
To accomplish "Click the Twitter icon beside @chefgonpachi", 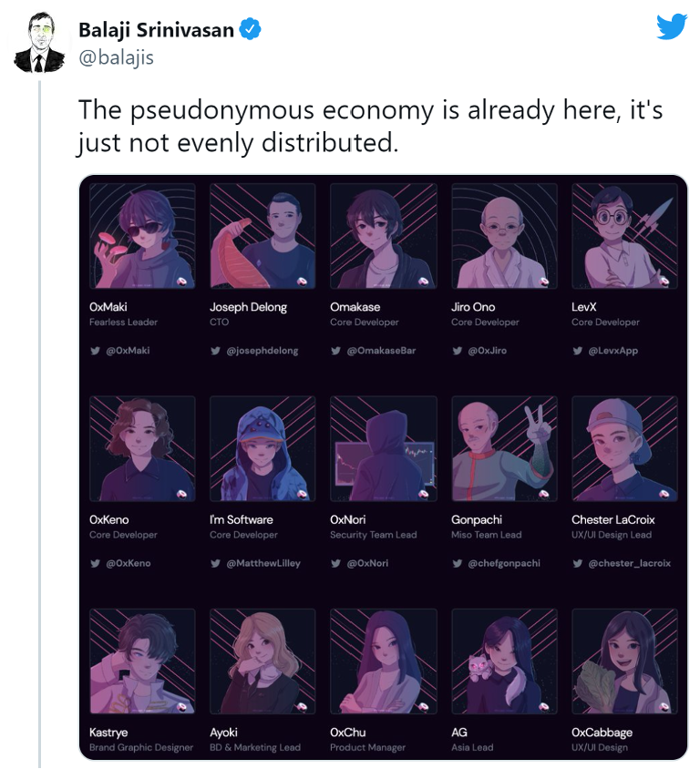I will pyautogui.click(x=458, y=563).
